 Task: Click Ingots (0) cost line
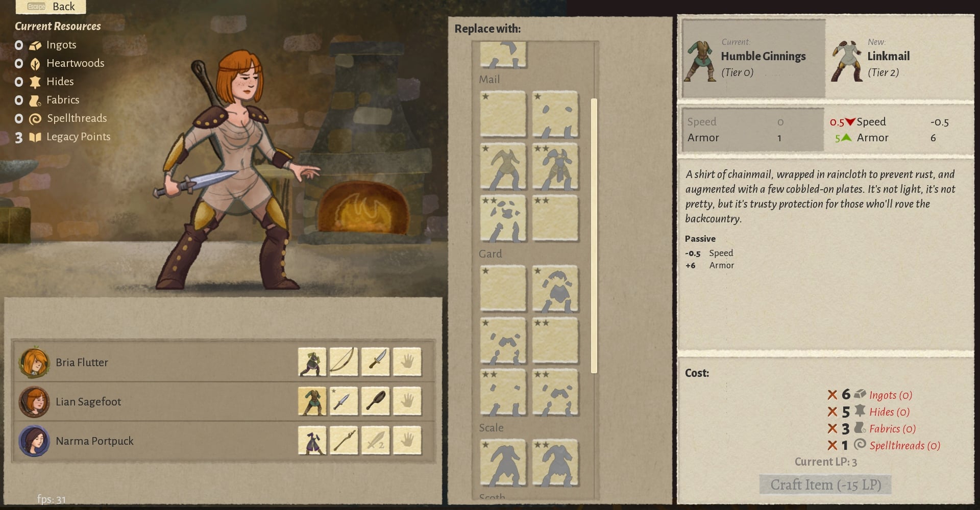point(870,394)
